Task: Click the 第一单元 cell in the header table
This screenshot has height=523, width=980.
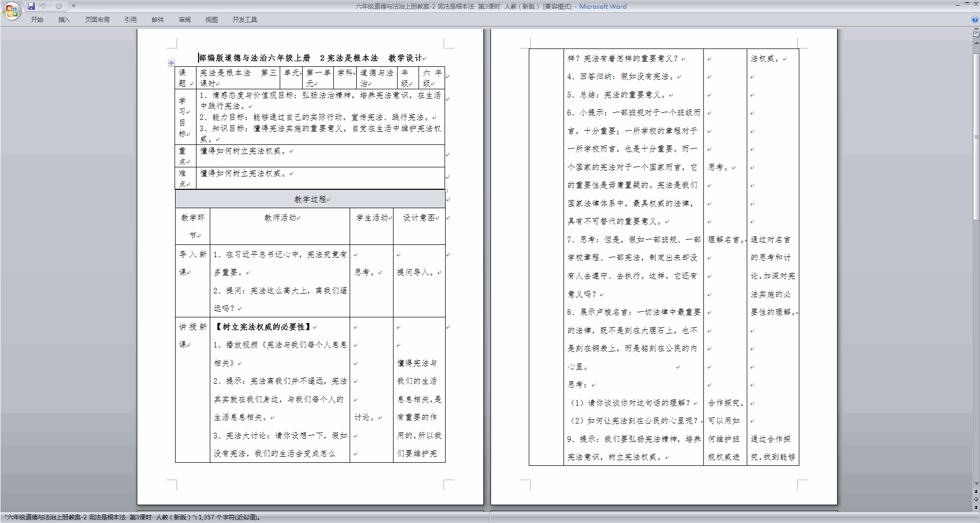Action: pyautogui.click(x=317, y=78)
